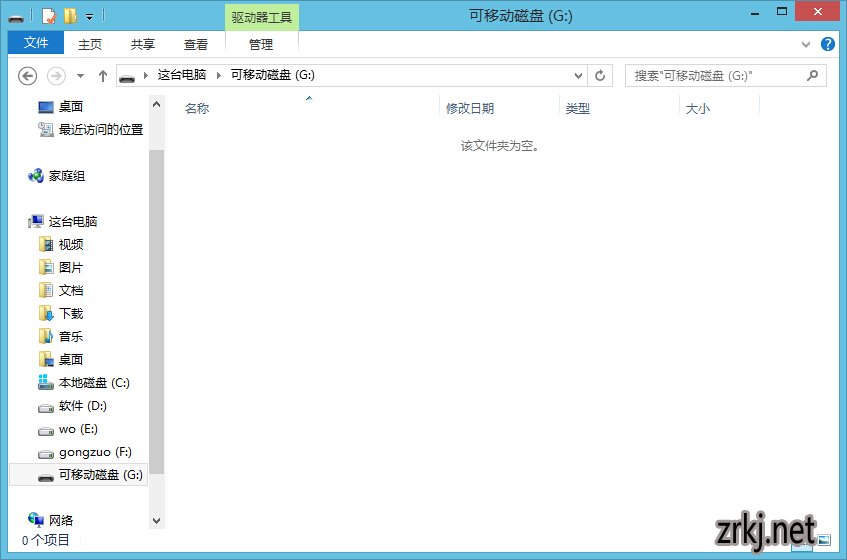Click the 家庭组 homegroup icon
Screen dimensions: 847x560
36,176
